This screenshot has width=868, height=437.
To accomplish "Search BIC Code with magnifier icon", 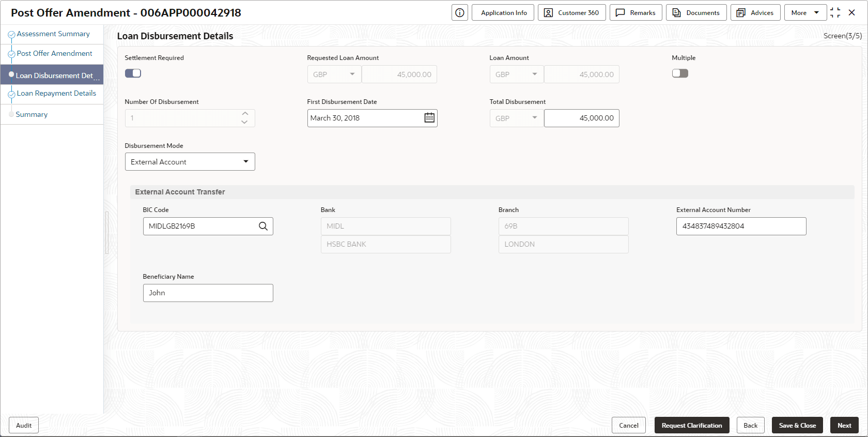I will (x=263, y=226).
